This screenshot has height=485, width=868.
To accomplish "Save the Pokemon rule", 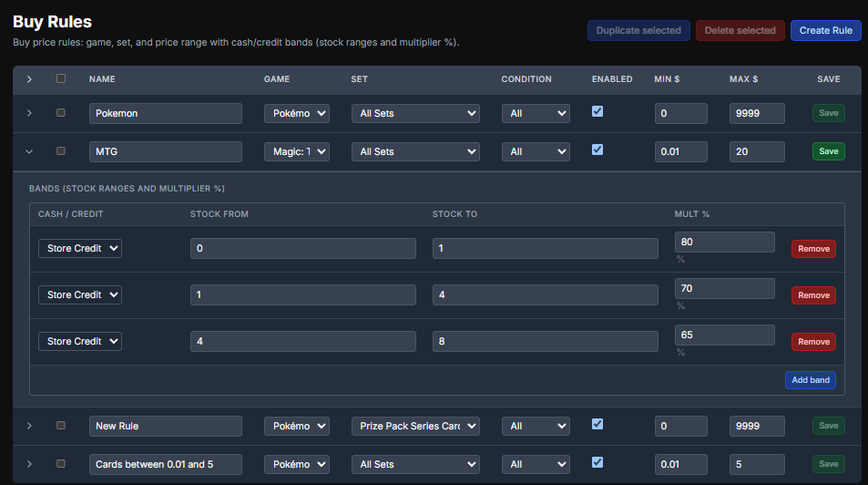I will pyautogui.click(x=828, y=113).
